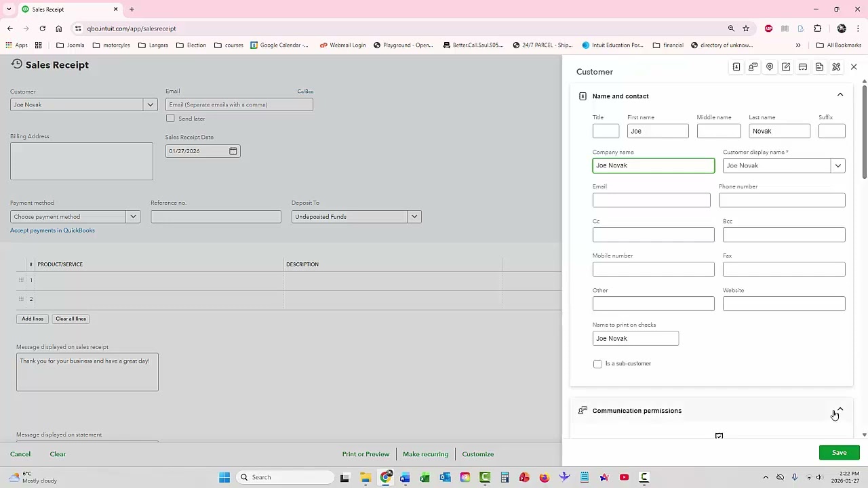Open Windows Start menu
The height and width of the screenshot is (488, 868).
click(x=224, y=477)
